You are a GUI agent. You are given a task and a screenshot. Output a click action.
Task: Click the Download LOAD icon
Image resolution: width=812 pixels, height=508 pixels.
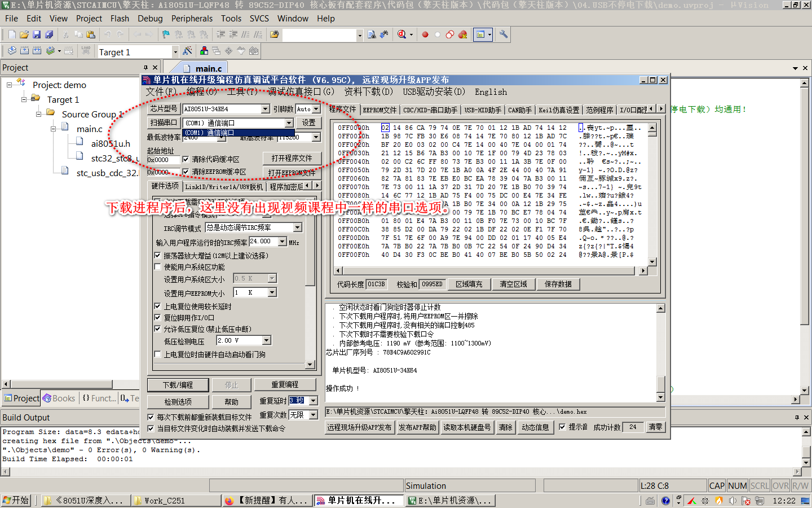86,51
